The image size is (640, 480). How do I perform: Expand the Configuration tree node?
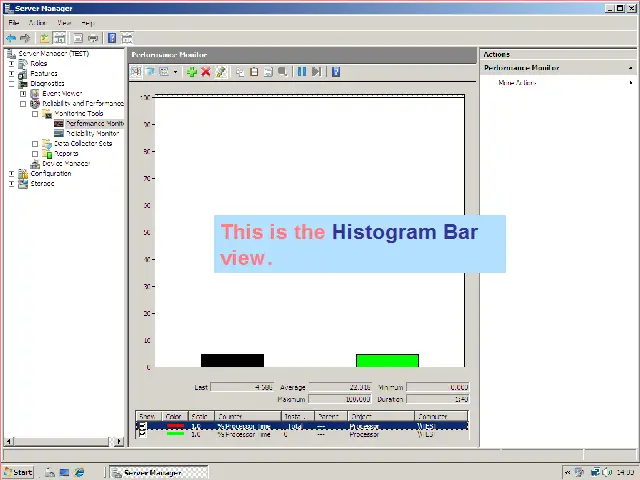point(11,173)
